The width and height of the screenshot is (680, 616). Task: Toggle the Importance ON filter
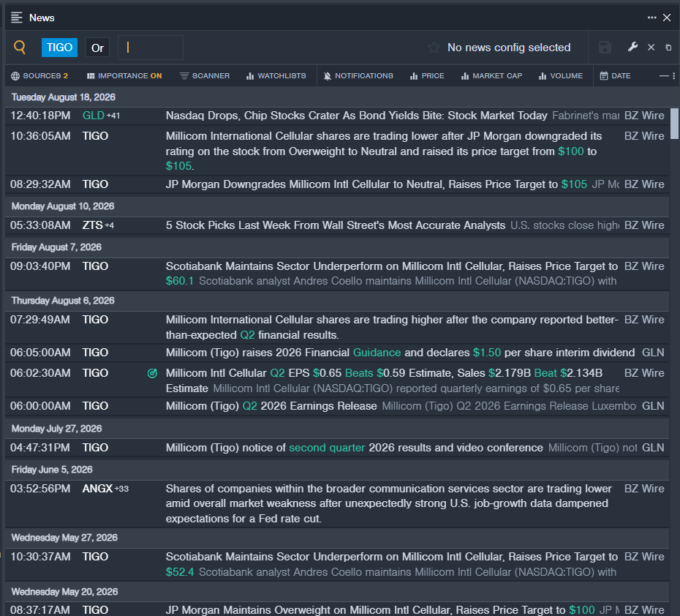tap(124, 76)
